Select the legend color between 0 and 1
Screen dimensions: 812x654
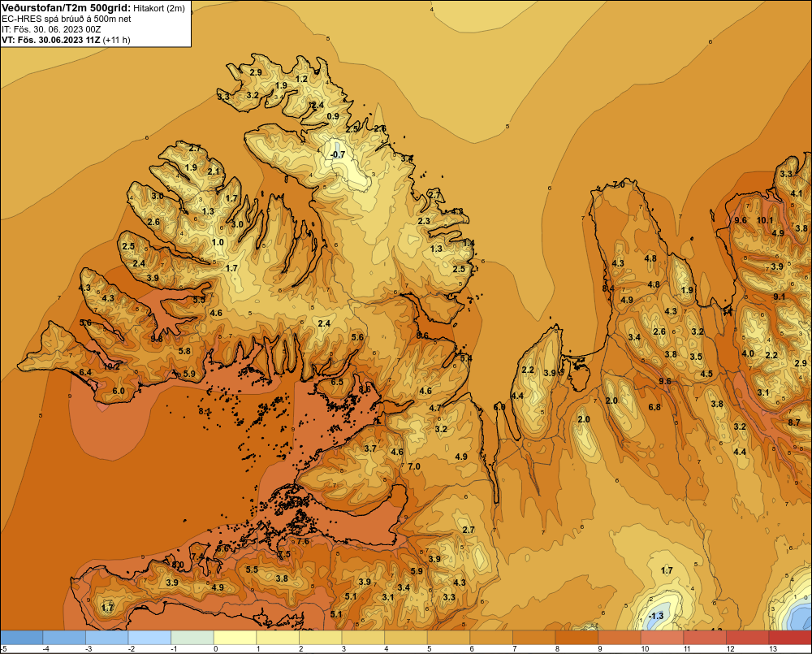(x=235, y=638)
